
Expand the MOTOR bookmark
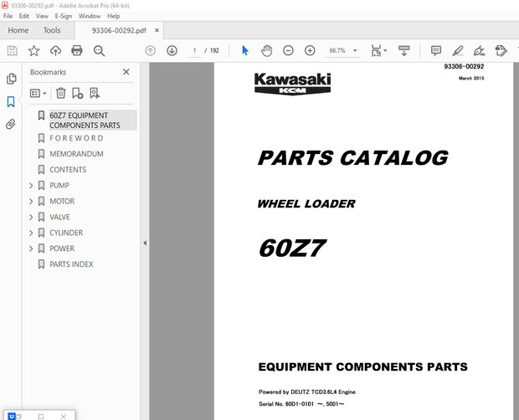point(31,202)
